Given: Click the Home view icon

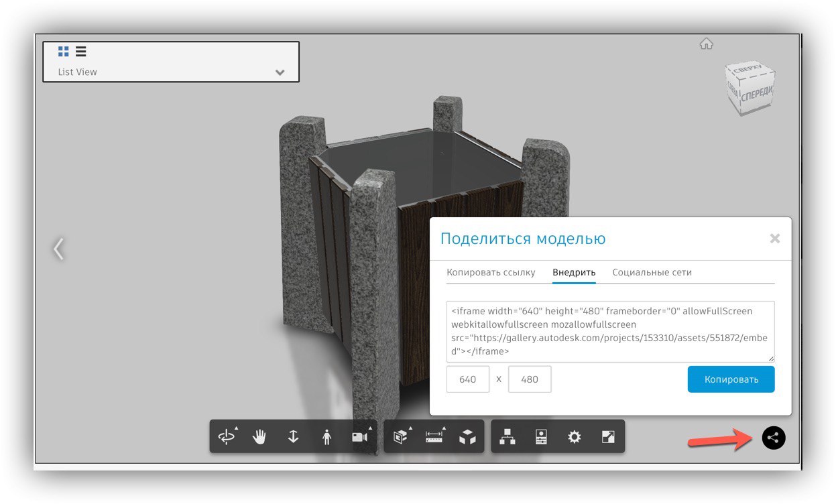Looking at the screenshot, I should point(706,44).
